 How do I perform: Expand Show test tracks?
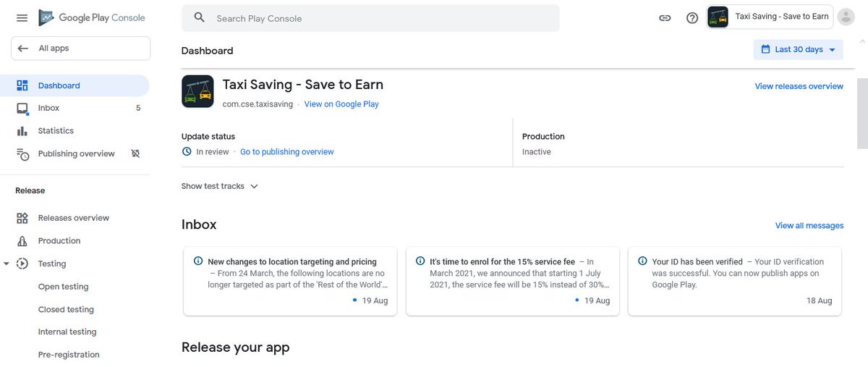[x=219, y=186]
